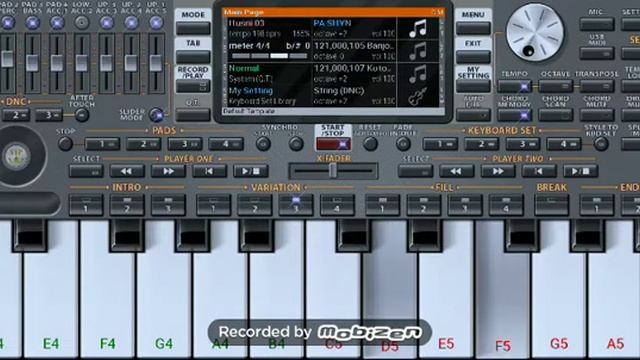The image size is (640, 360).
Task: Fast-forward Player Two
Action: coord(498,171)
